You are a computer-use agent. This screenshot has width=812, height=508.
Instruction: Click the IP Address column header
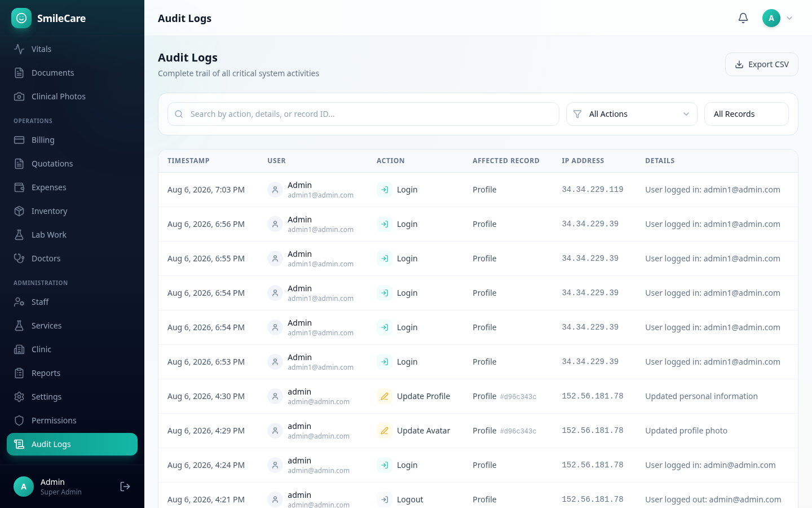click(x=582, y=161)
